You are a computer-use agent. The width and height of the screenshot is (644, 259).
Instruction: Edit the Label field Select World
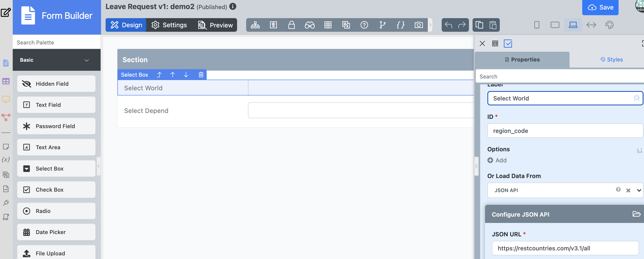click(565, 98)
